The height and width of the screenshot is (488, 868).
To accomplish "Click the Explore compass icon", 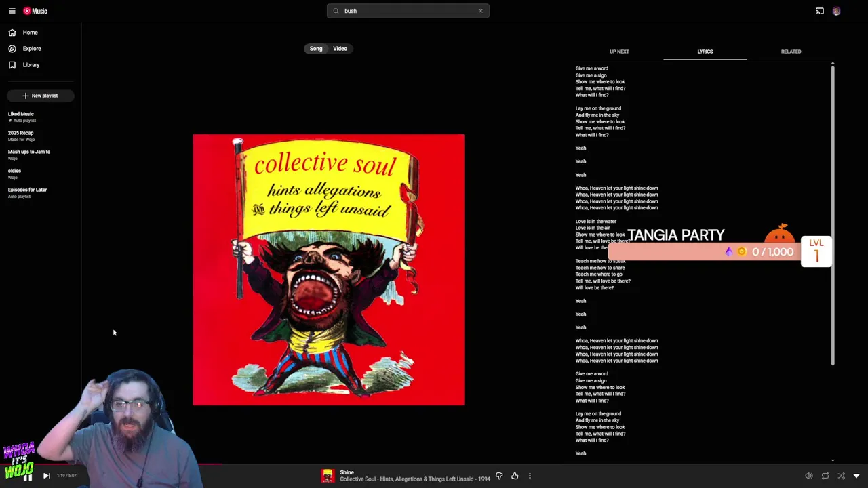I will click(x=12, y=49).
